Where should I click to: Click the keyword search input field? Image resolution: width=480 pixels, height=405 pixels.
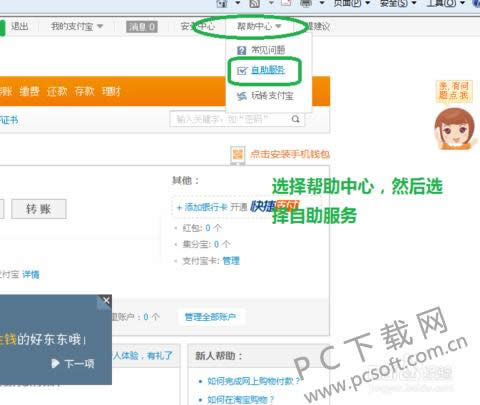(230, 119)
